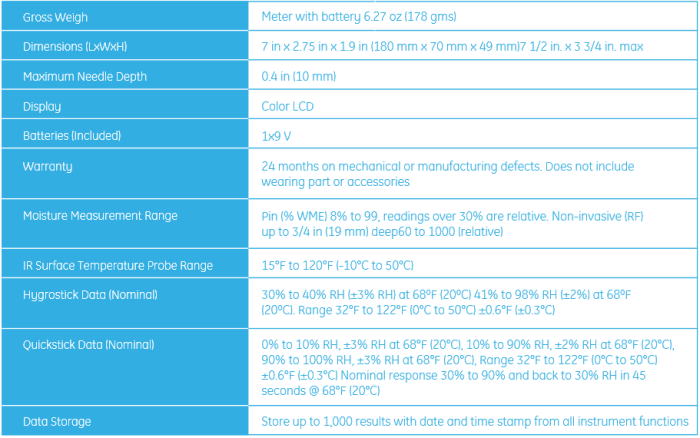Image resolution: width=700 pixels, height=438 pixels.
Task: Click the Moisture Measurement Range label
Action: [100, 215]
